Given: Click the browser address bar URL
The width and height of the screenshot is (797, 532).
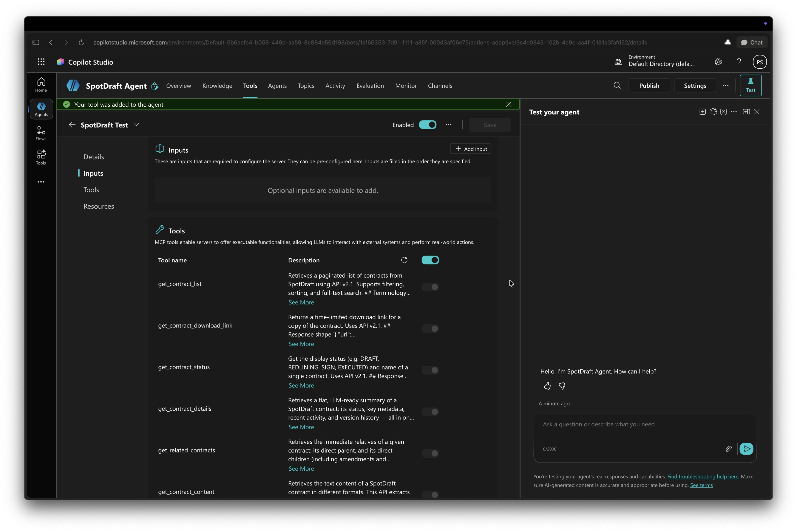Looking at the screenshot, I should pos(370,42).
